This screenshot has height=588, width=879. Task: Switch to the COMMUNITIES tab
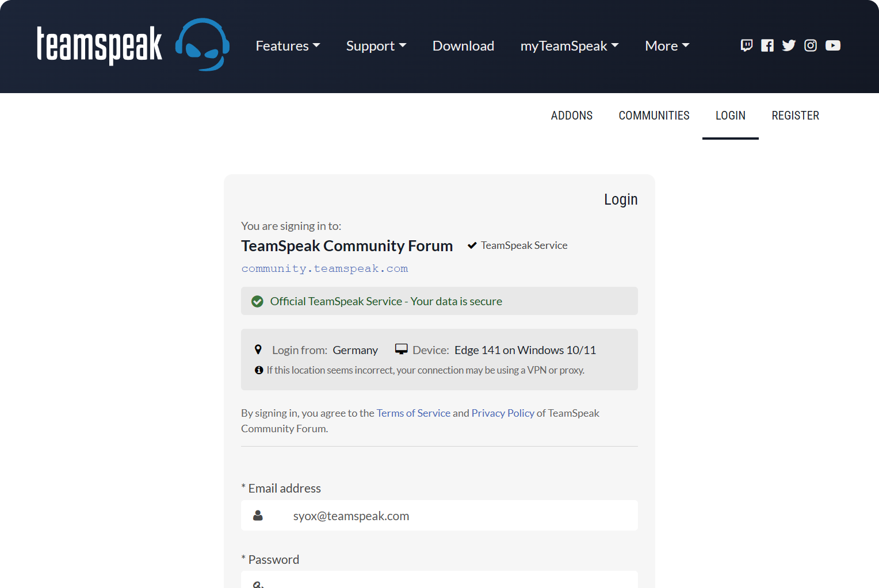pyautogui.click(x=654, y=116)
